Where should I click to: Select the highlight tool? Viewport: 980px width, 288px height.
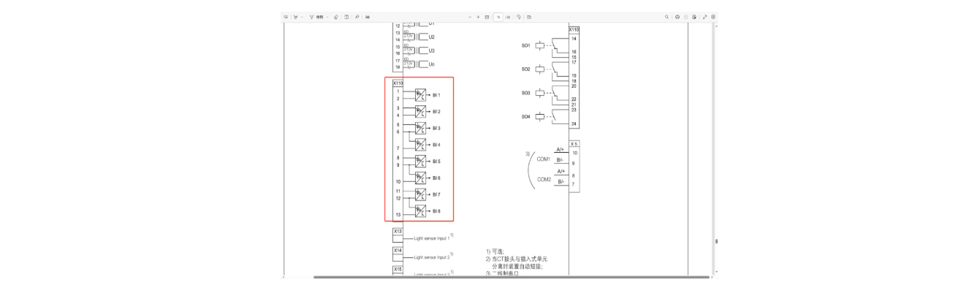tap(295, 17)
